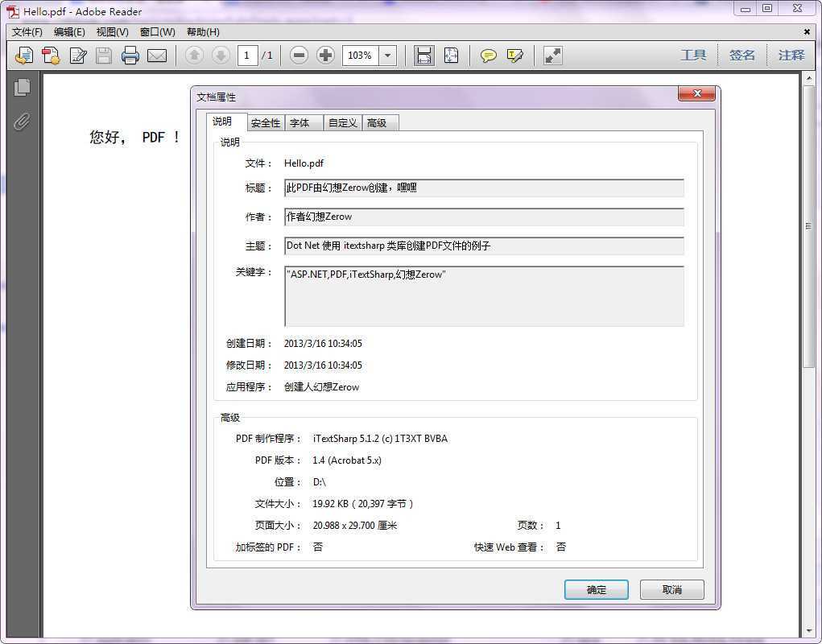Click the 关键字 text area
This screenshot has height=644, width=822.
(484, 296)
